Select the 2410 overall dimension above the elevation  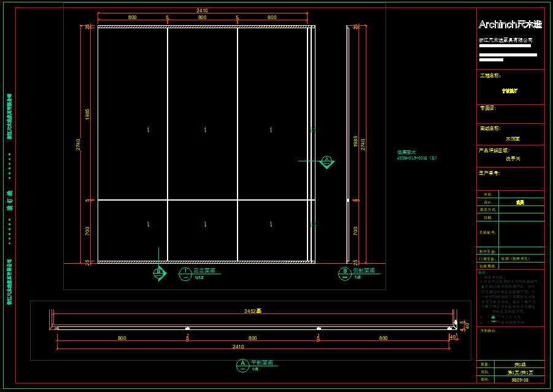(x=202, y=10)
